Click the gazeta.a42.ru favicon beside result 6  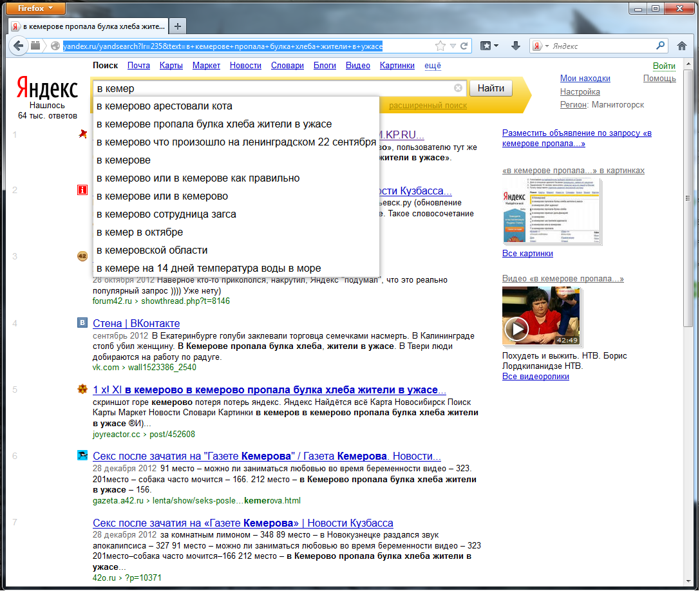82,455
